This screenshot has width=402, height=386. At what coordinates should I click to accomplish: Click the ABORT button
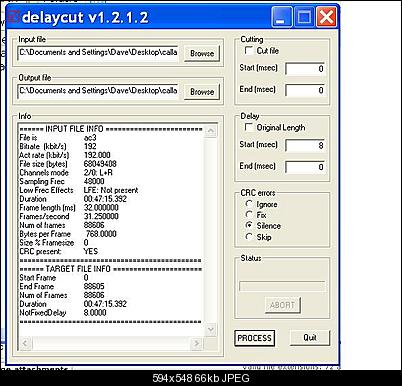pyautogui.click(x=283, y=305)
